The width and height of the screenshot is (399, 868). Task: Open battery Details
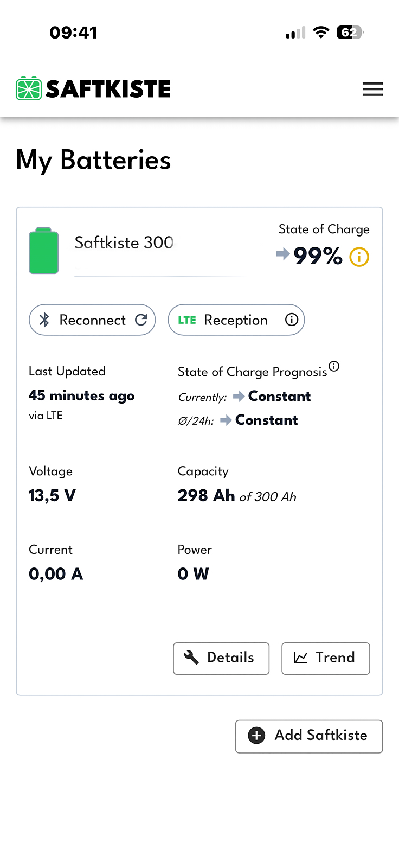pos(221,658)
